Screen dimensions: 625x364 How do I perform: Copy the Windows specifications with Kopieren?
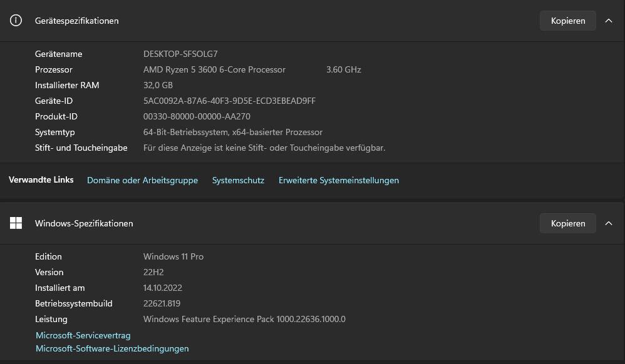[x=568, y=223]
